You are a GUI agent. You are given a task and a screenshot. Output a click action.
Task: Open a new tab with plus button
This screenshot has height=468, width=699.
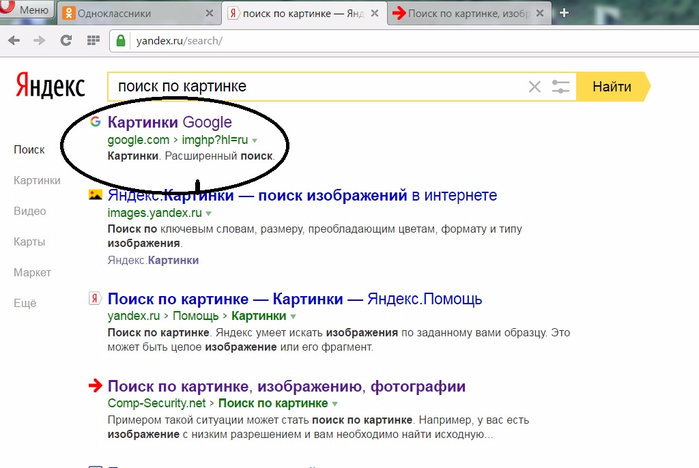point(564,13)
